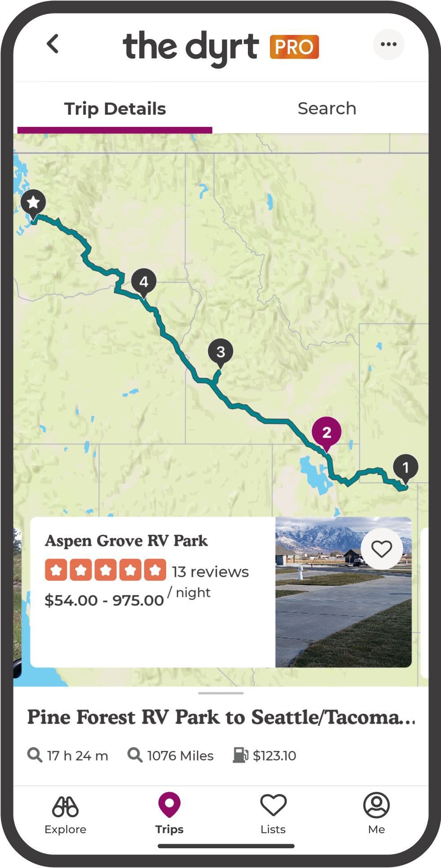Go to the Explore binoculars tab

click(x=65, y=814)
